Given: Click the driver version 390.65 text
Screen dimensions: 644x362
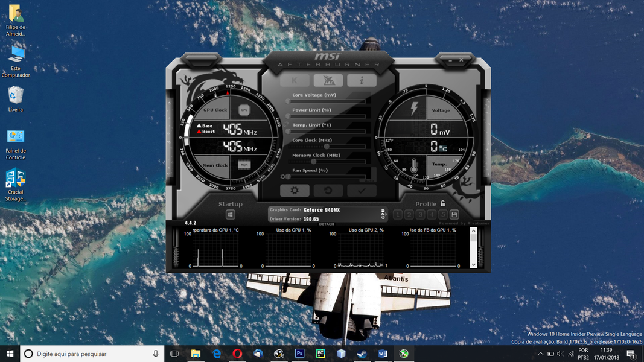Looking at the screenshot, I should 311,219.
